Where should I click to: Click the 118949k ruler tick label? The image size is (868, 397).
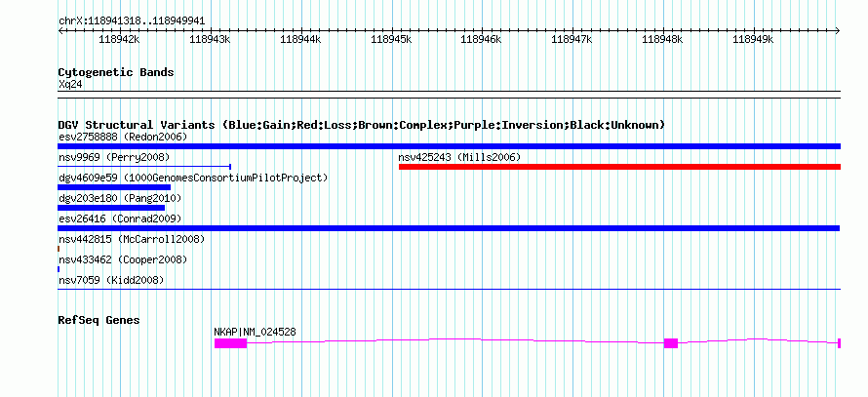pos(753,39)
